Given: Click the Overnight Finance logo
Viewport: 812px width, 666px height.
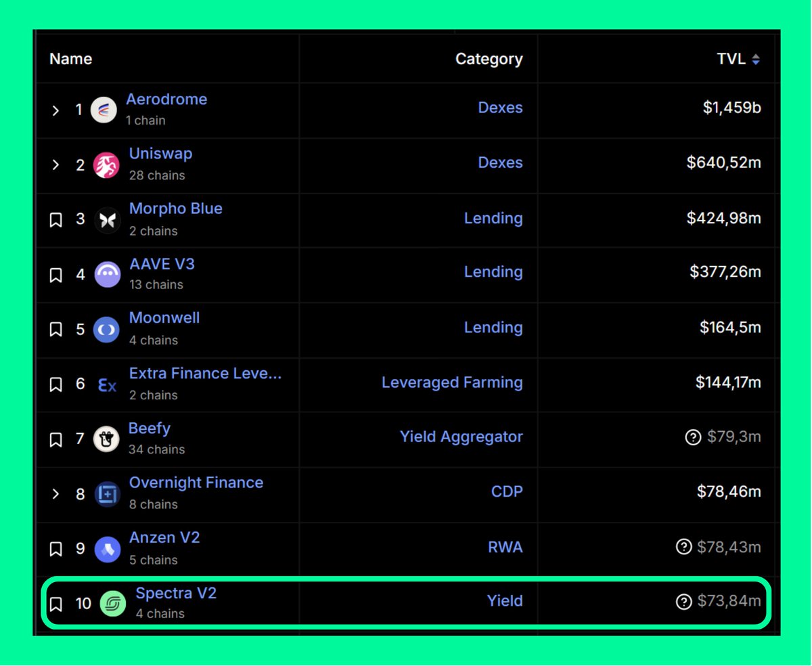Looking at the screenshot, I should 107,494.
